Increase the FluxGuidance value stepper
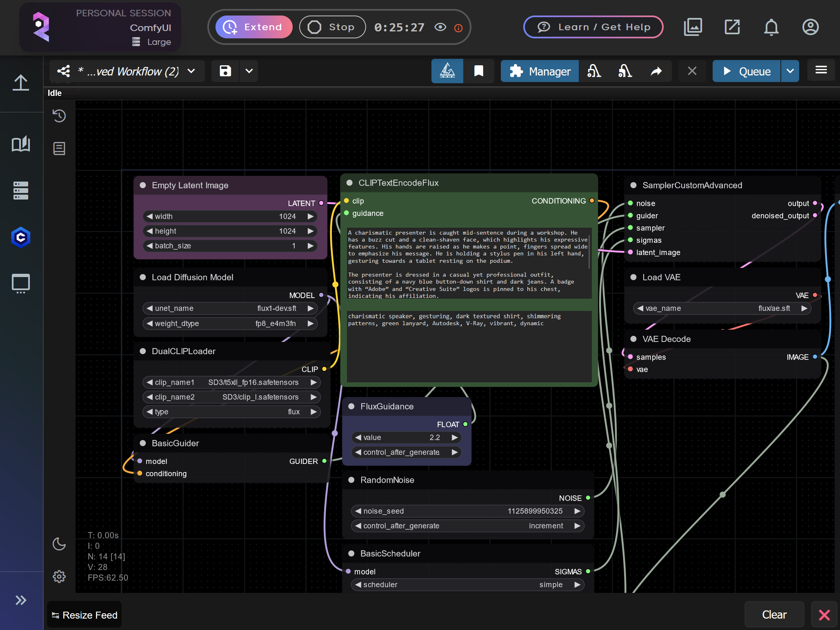The width and height of the screenshot is (840, 630). click(455, 437)
